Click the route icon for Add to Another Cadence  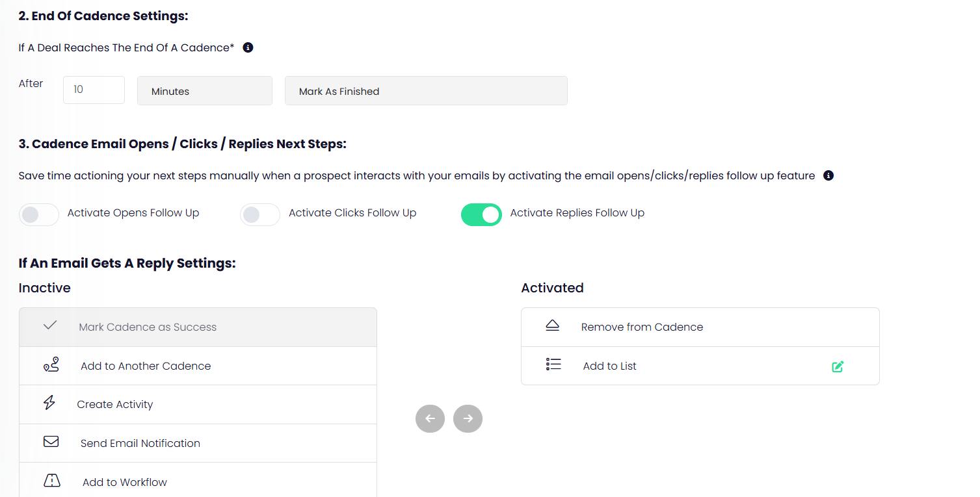[x=51, y=365]
